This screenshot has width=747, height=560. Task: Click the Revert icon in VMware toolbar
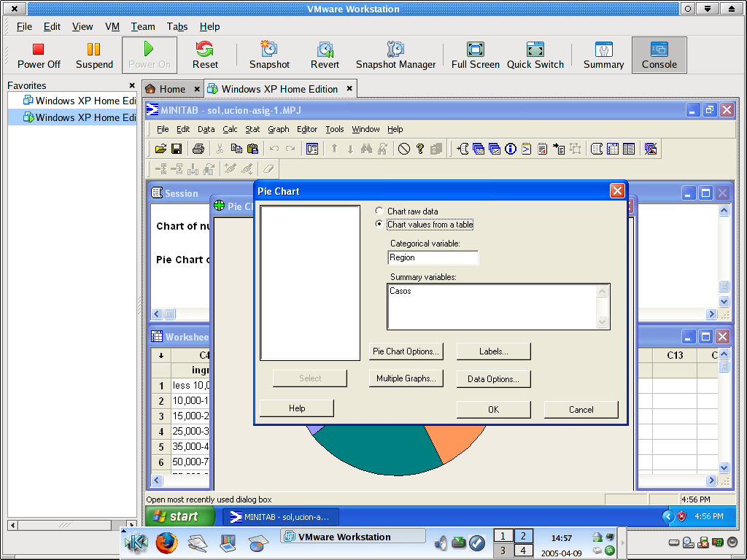pos(325,55)
